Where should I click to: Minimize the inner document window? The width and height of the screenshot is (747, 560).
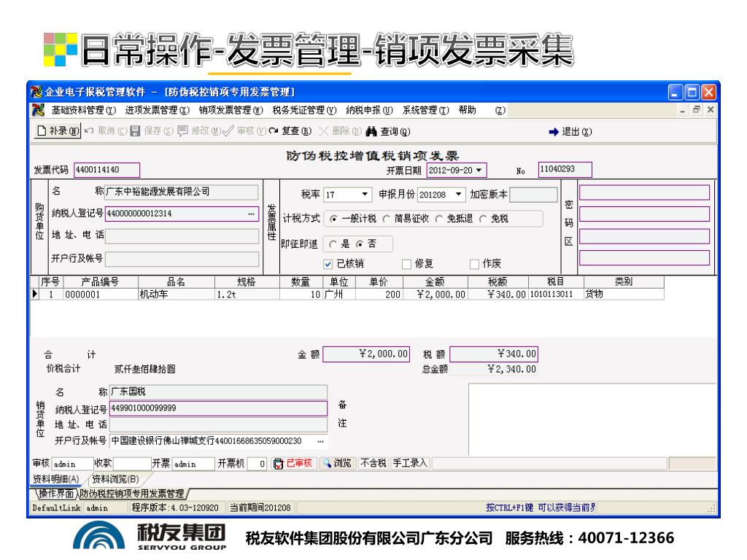pos(683,110)
